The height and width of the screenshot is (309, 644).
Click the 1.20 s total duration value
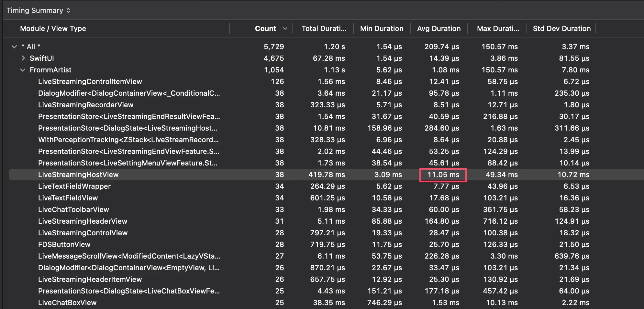pyautogui.click(x=334, y=47)
